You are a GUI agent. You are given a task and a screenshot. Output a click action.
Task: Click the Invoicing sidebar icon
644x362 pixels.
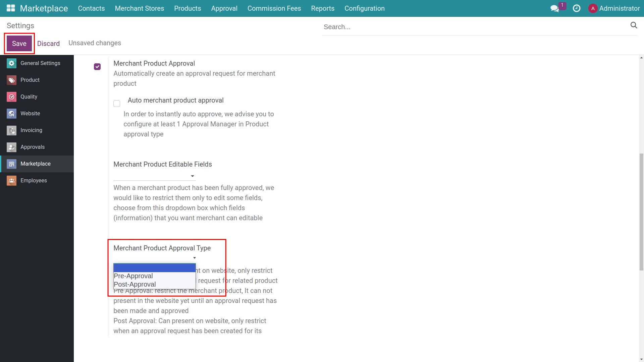pos(11,130)
